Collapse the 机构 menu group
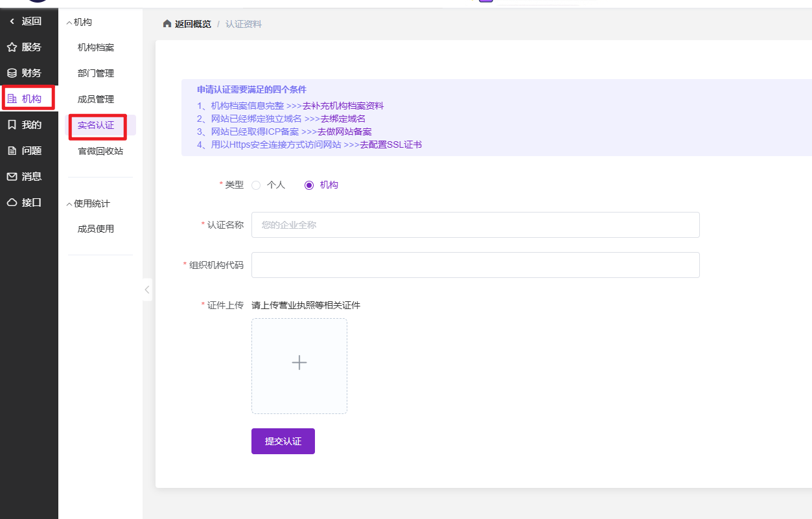The height and width of the screenshot is (519, 812). click(69, 23)
